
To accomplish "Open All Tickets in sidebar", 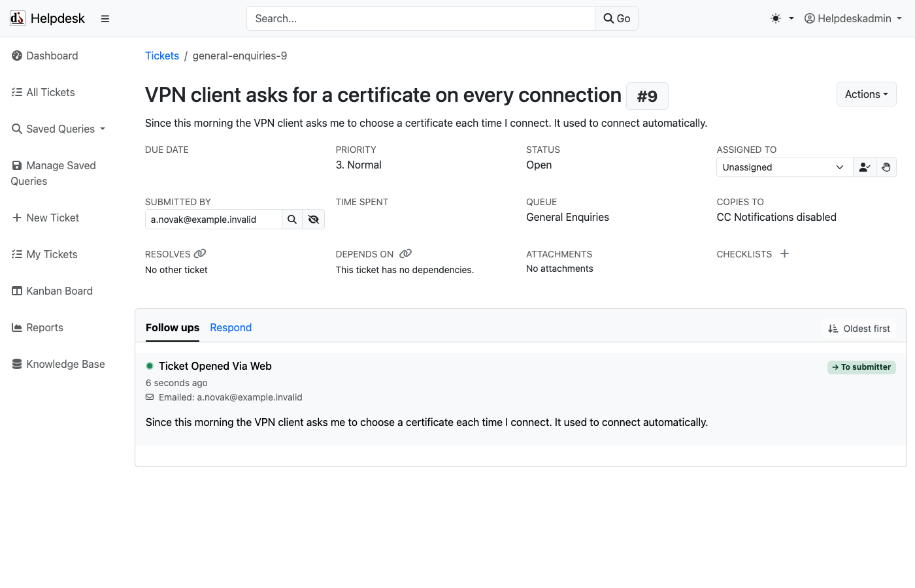I will click(43, 92).
